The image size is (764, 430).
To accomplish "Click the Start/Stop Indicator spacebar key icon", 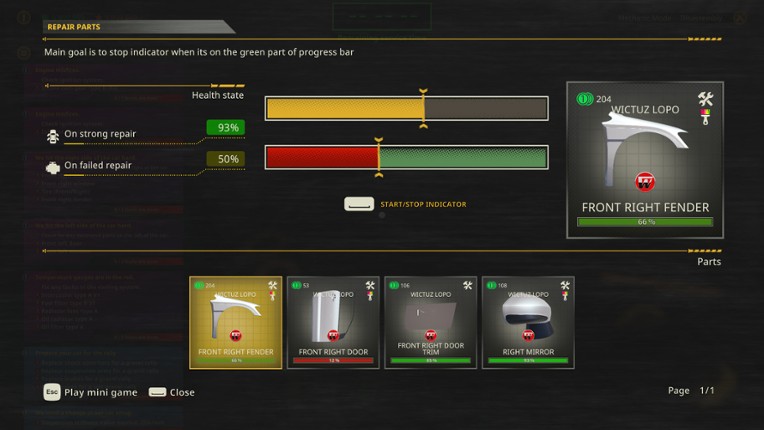I will pos(359,204).
